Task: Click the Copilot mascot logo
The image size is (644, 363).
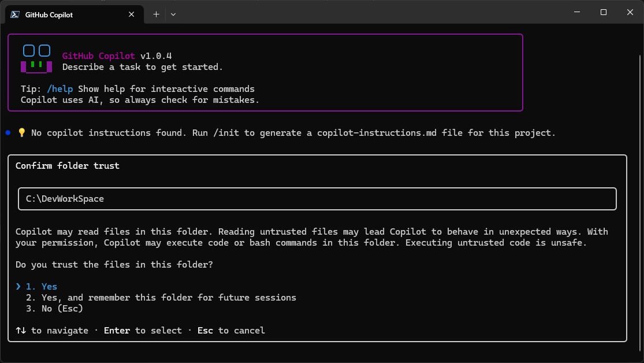Action: click(x=36, y=59)
